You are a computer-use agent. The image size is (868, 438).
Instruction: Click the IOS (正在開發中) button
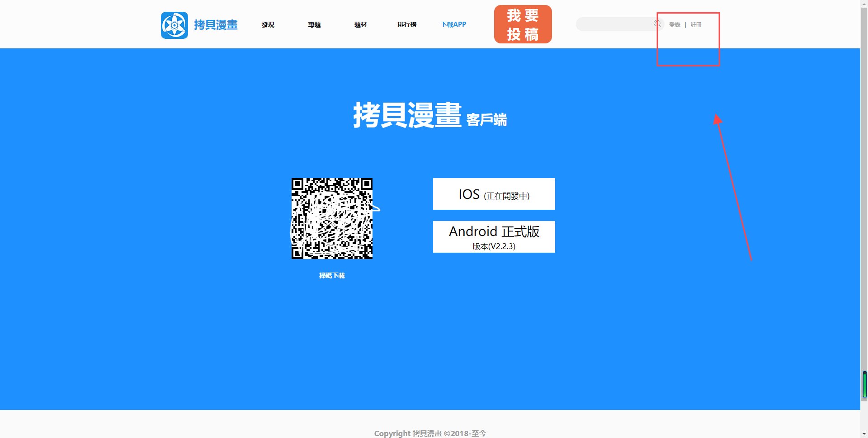(x=494, y=194)
